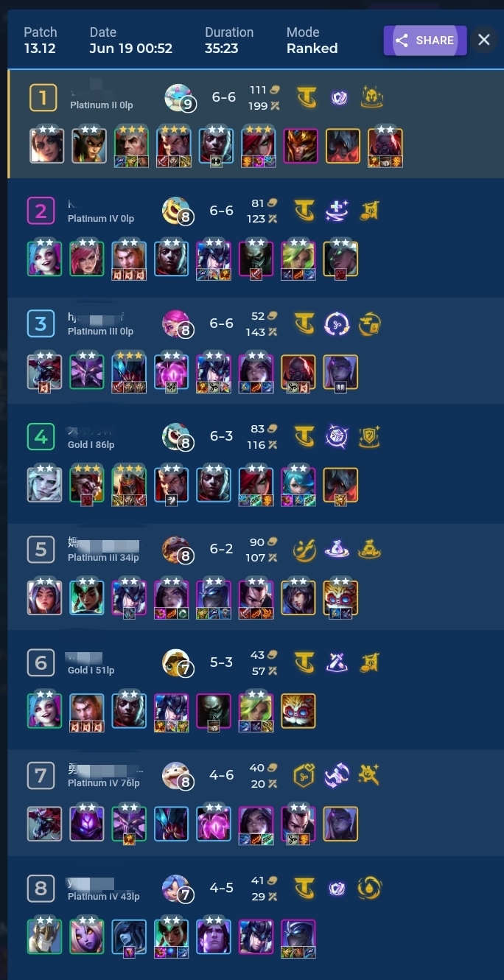Click the second augment icon in sixth place row

coord(337,662)
